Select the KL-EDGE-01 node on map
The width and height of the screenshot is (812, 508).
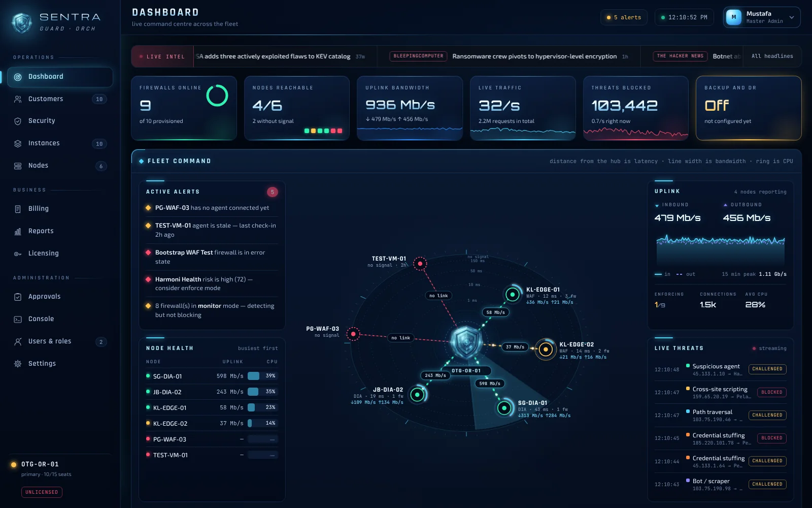[513, 294]
